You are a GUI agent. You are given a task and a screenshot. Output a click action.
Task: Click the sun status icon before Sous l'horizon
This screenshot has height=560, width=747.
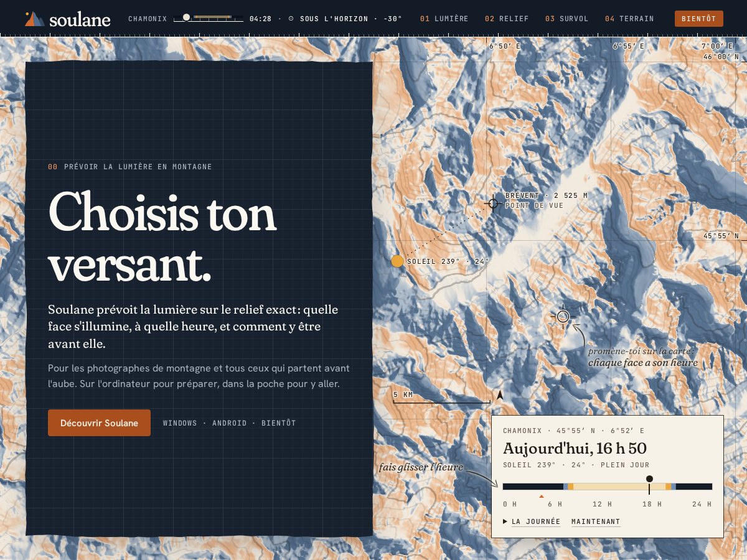(x=291, y=19)
